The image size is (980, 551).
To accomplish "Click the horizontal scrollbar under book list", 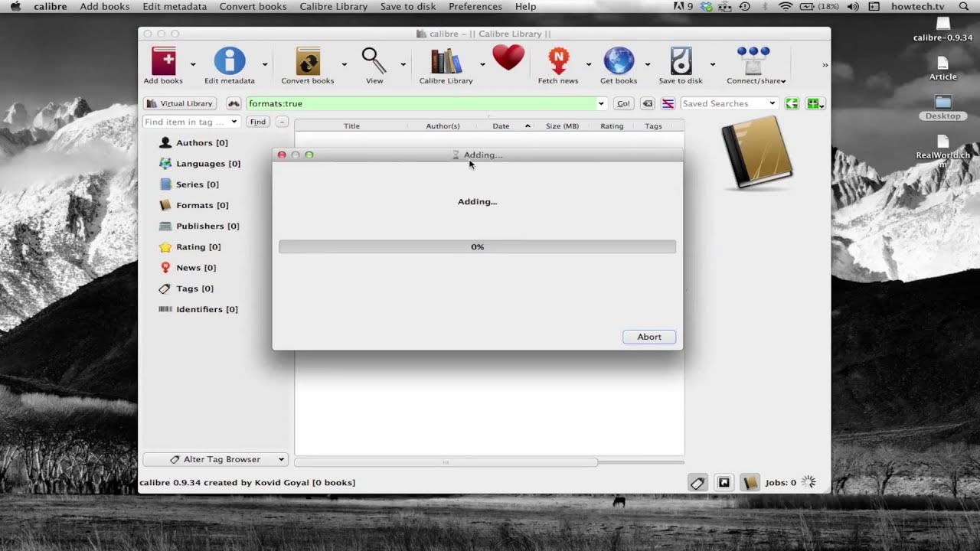I will (446, 462).
